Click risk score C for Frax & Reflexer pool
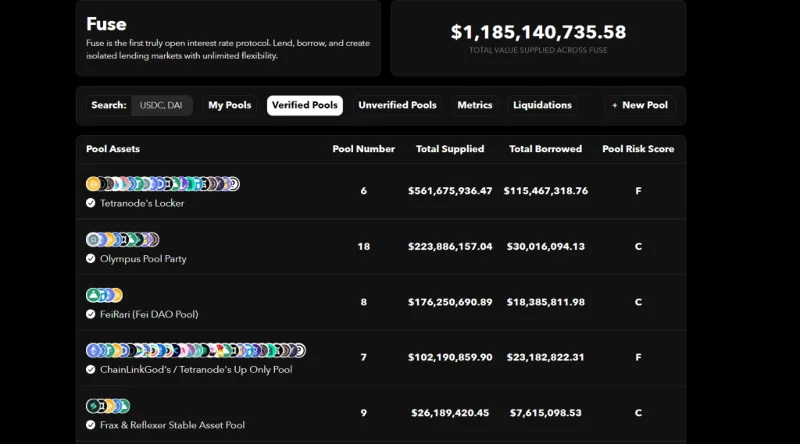Screen dimensions: 800x444 point(638,413)
